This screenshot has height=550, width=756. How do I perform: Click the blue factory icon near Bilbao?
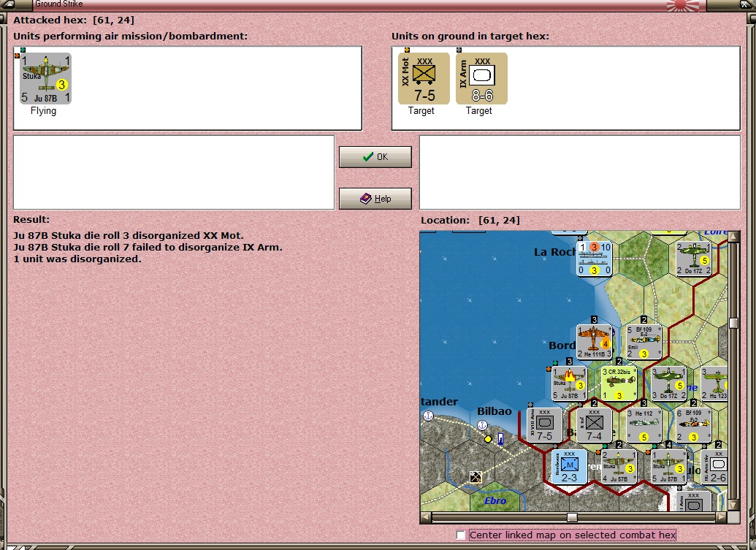tap(500, 438)
